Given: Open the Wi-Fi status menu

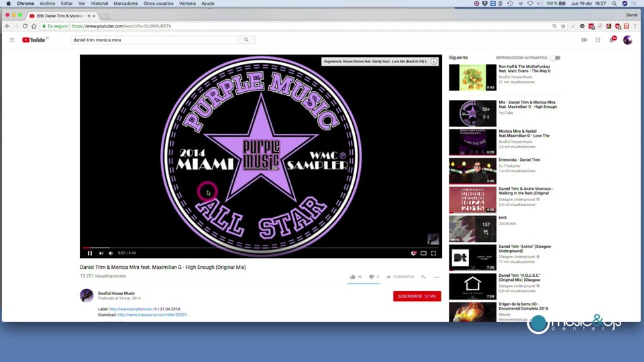Looking at the screenshot, I should pos(530,3).
